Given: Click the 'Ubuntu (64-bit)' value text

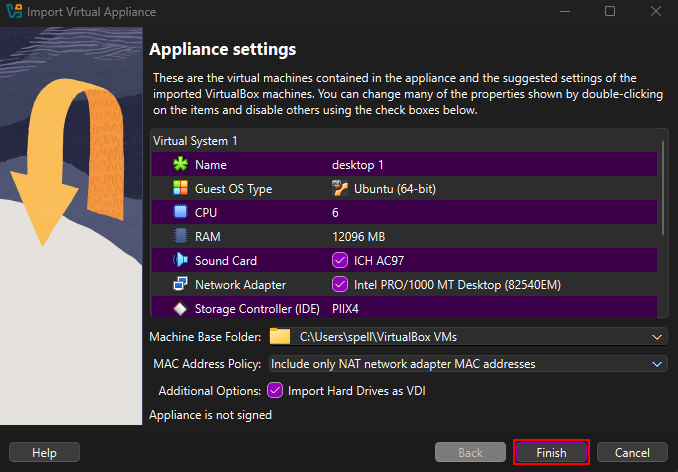Looking at the screenshot, I should 395,189.
